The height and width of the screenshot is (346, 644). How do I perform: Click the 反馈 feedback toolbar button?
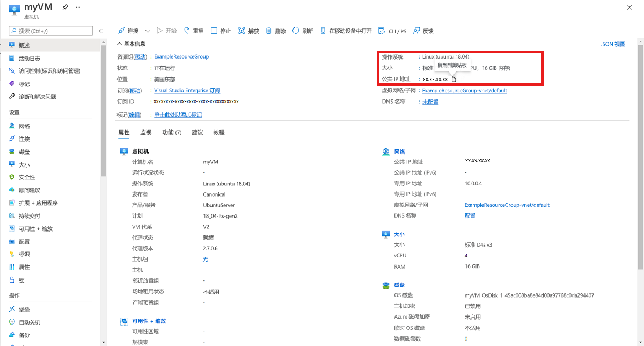423,31
